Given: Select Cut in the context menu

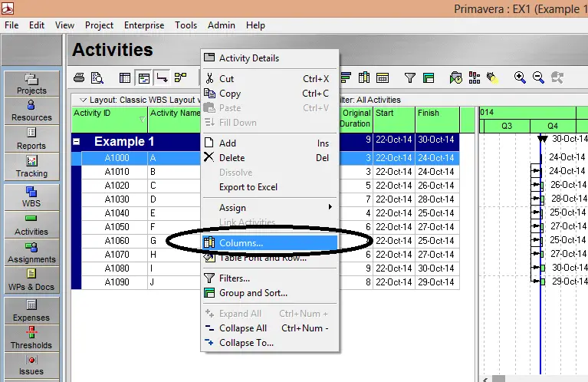Looking at the screenshot, I should coord(270,79).
